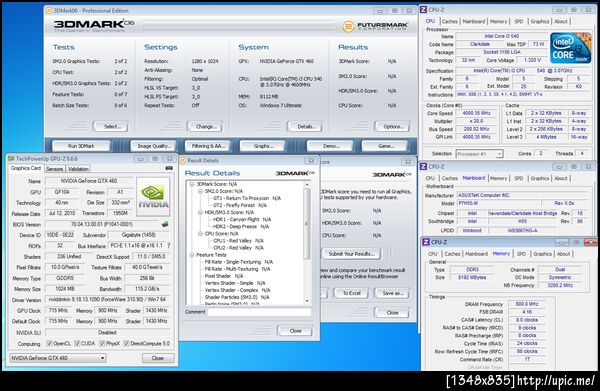This screenshot has height=391, width=600.
Task: Select "HDR2 - Deep Freeze" tree row
Action: (241, 226)
